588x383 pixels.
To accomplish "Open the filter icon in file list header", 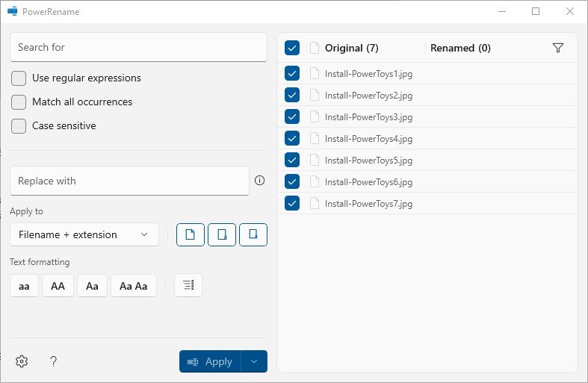I will click(558, 48).
